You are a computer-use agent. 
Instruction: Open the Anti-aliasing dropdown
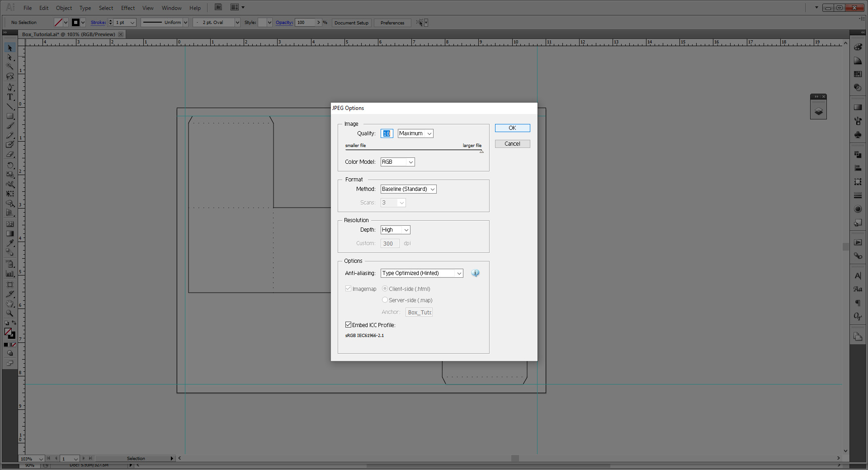[459, 273]
